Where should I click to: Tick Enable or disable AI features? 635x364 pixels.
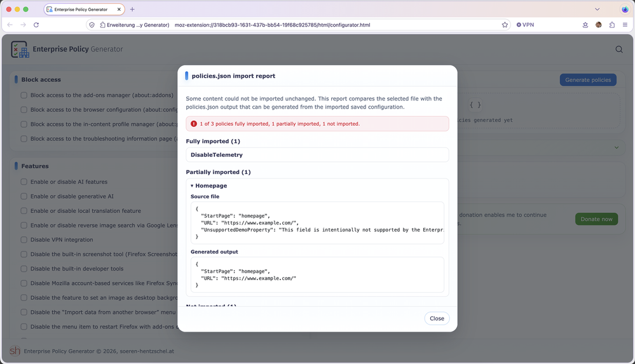(x=24, y=182)
